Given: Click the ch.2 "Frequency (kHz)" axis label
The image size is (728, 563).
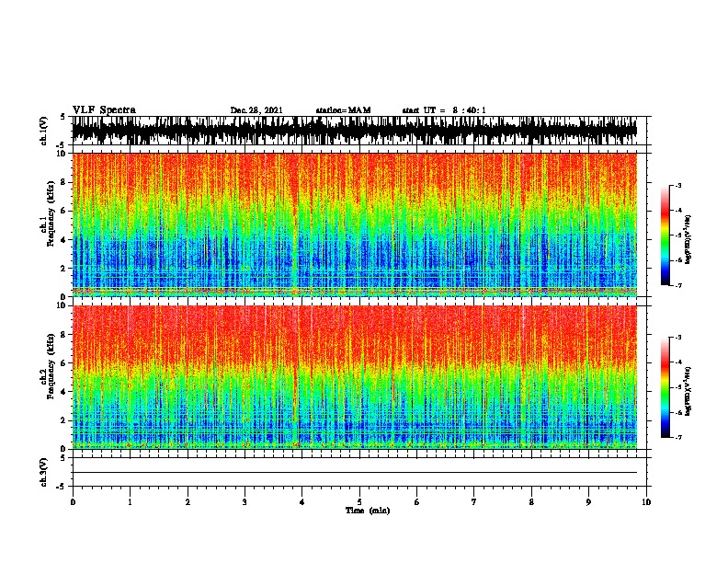Looking at the screenshot, I should click(x=51, y=366).
